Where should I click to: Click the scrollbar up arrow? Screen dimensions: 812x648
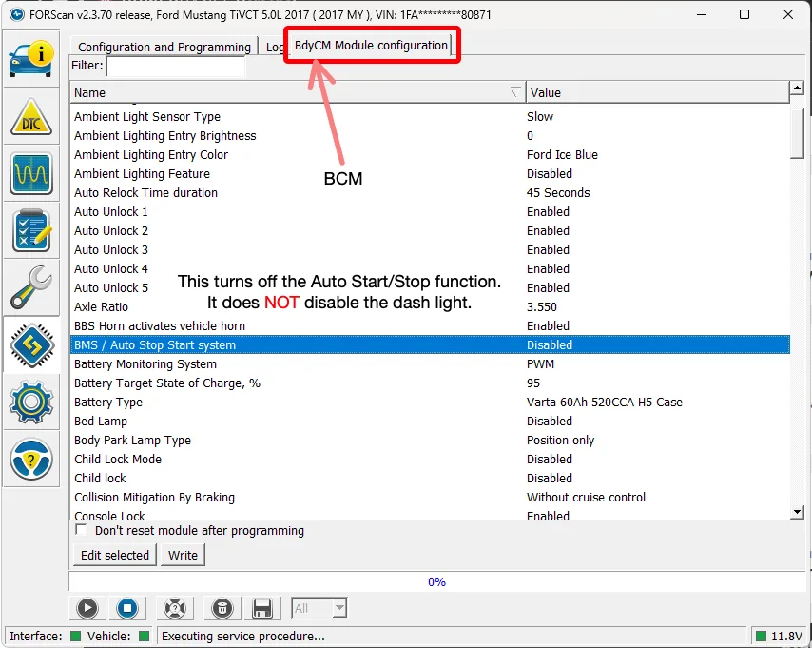pos(797,88)
